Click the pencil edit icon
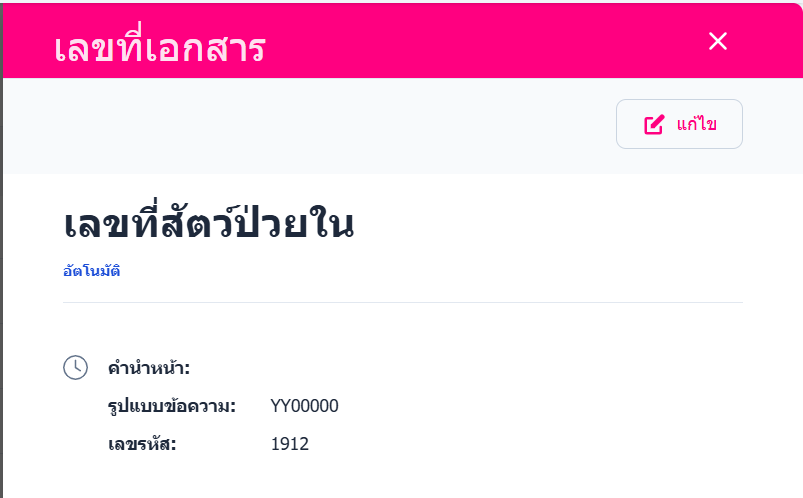Image resolution: width=803 pixels, height=498 pixels. [x=654, y=125]
